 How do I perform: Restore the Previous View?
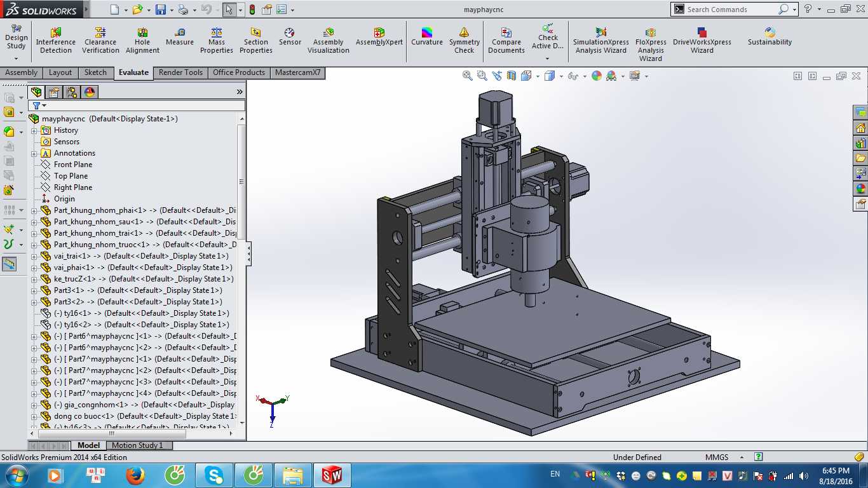pyautogui.click(x=497, y=76)
